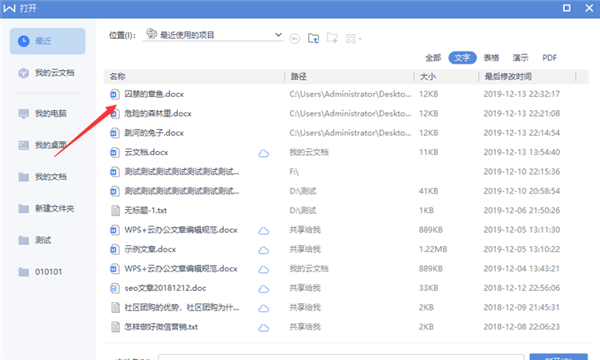Open the view mode grid icon dropdown
Screen dimensions: 600x360
(353, 39)
